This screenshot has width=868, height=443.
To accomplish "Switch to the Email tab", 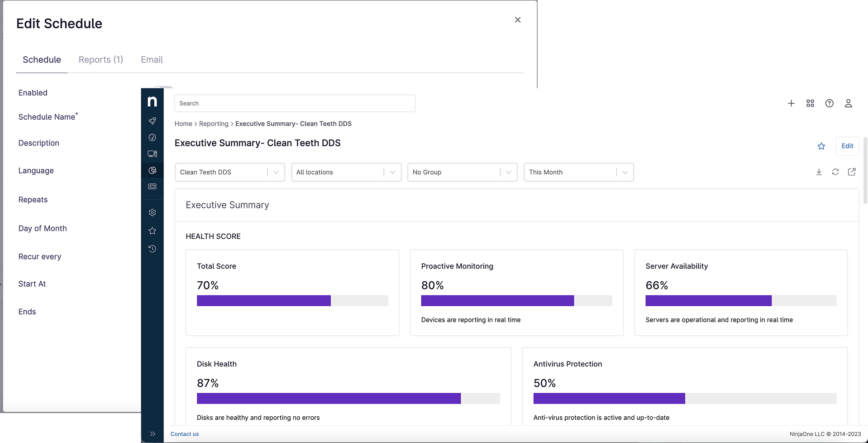I will [x=152, y=59].
